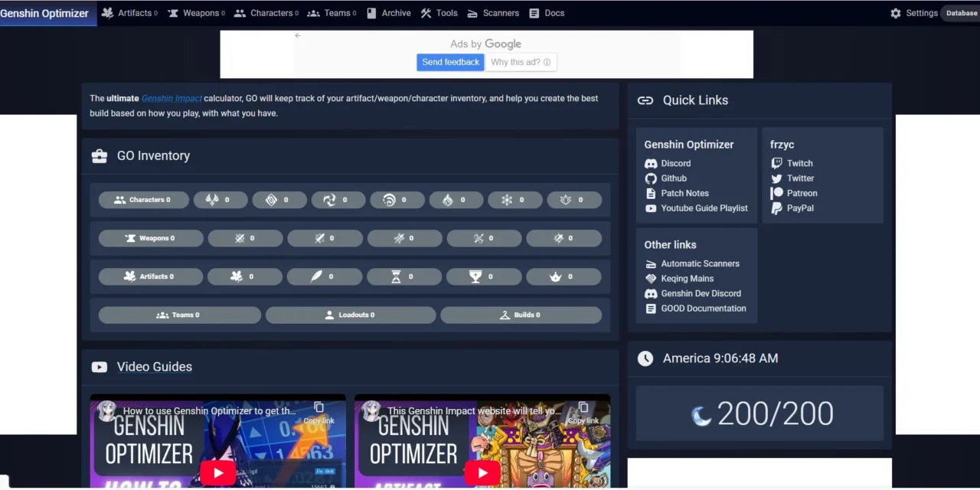Copy link of the 'How to use' video
The height and width of the screenshot is (490, 980).
click(x=319, y=413)
